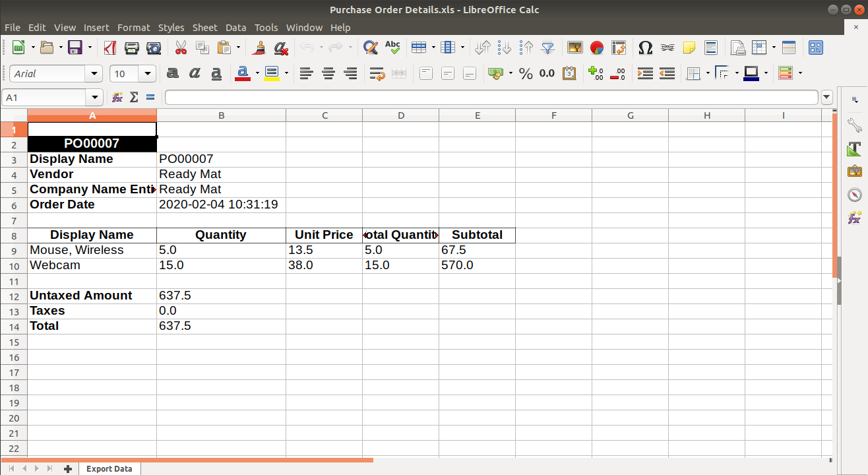Toggle italic formatting
The width and height of the screenshot is (868, 475).
(195, 73)
